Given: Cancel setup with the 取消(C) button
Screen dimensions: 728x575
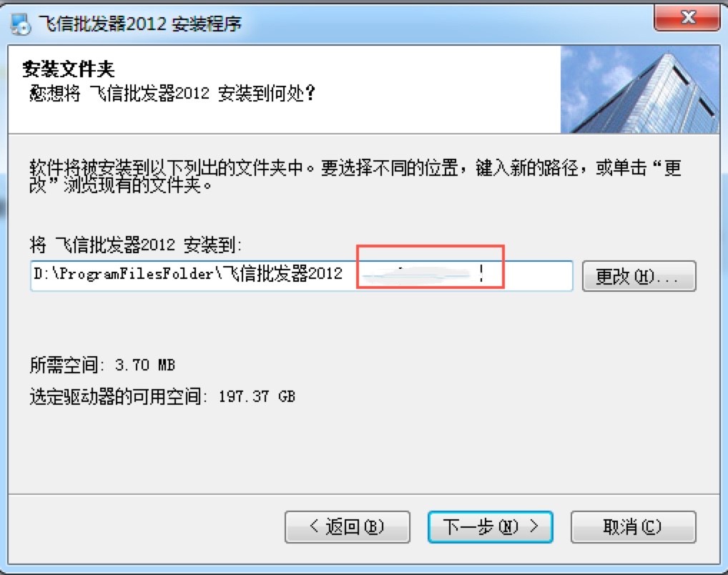Looking at the screenshot, I should point(634,526).
